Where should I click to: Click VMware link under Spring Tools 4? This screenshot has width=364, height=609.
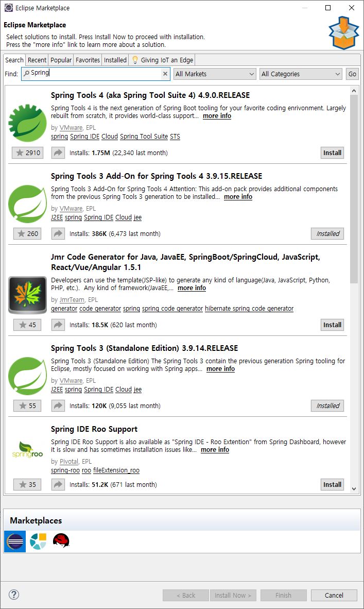click(x=71, y=127)
